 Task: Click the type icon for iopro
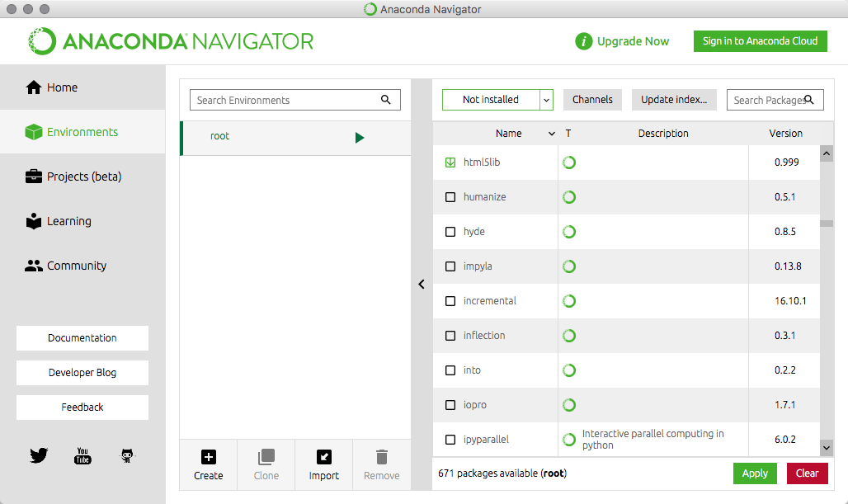click(569, 404)
